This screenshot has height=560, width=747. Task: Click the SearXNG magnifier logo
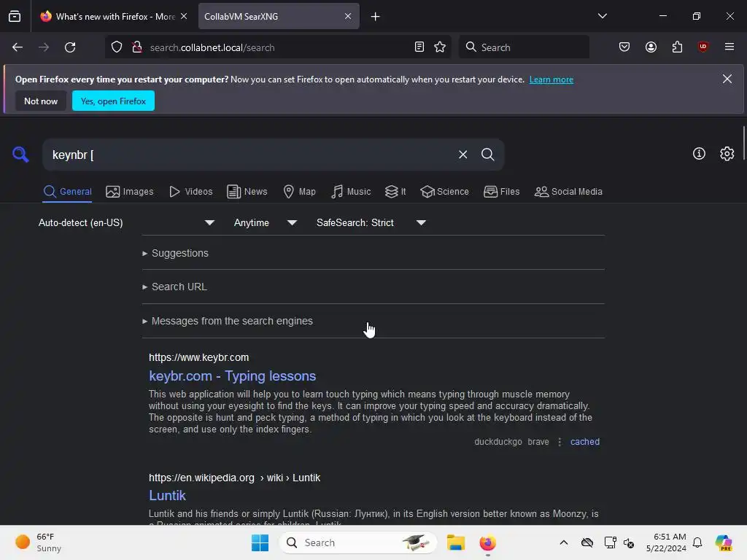[x=20, y=155]
